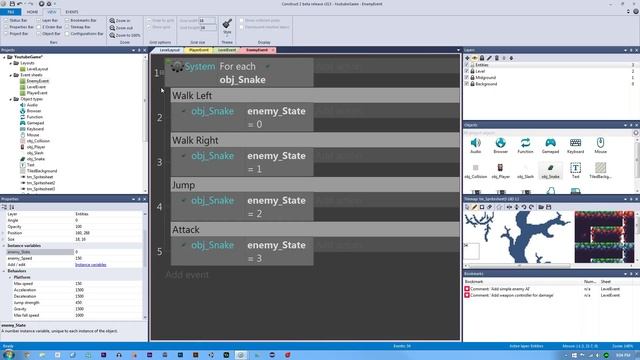
Task: Toggle the Project Bar checkbox
Action: click(x=6, y=33)
